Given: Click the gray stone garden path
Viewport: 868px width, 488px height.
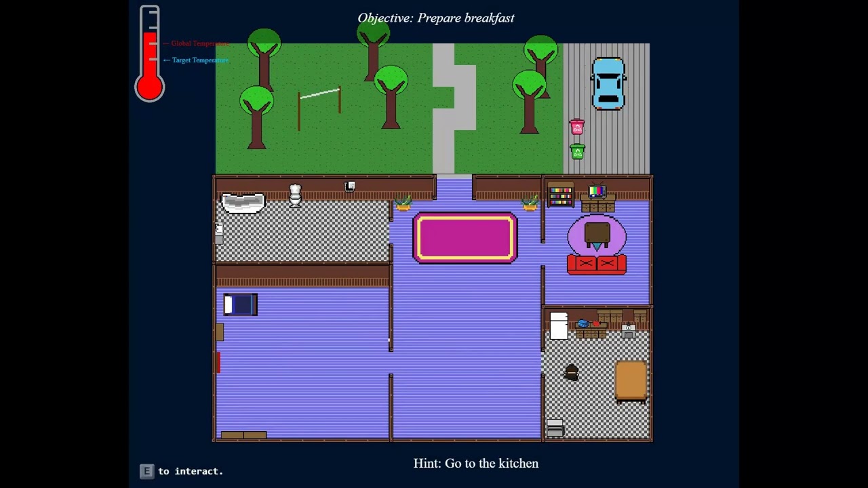Looking at the screenshot, I should [454, 108].
